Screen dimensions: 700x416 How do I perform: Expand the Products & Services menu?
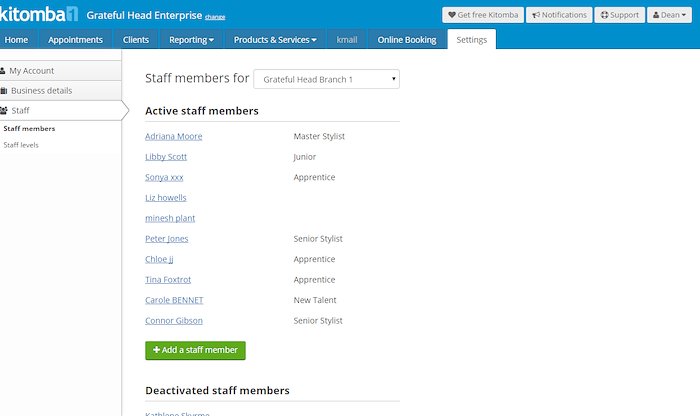pos(275,40)
